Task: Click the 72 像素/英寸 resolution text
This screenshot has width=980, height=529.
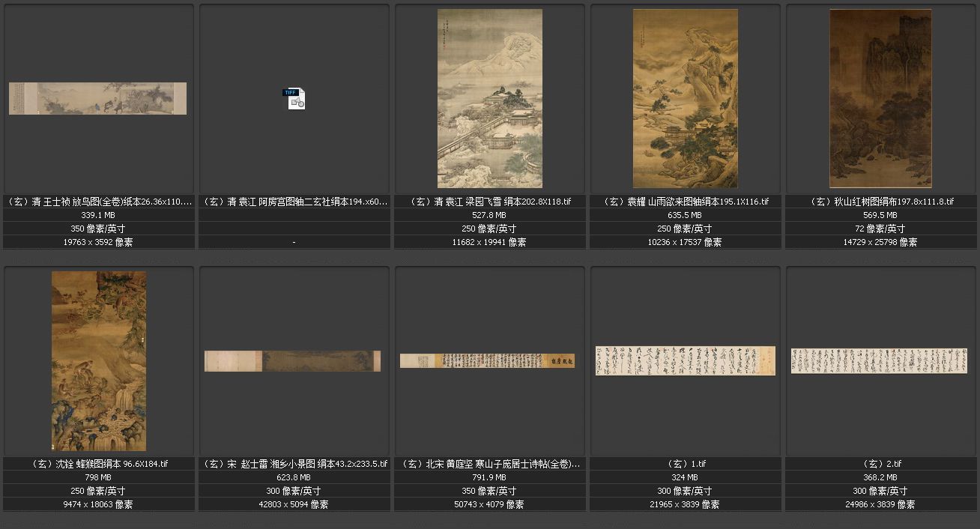Action: [881, 229]
